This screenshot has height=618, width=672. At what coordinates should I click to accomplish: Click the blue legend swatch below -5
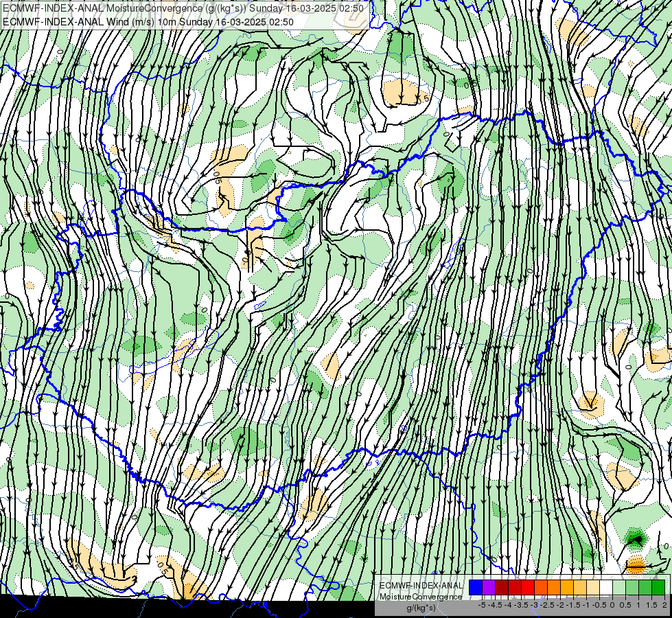(476, 588)
